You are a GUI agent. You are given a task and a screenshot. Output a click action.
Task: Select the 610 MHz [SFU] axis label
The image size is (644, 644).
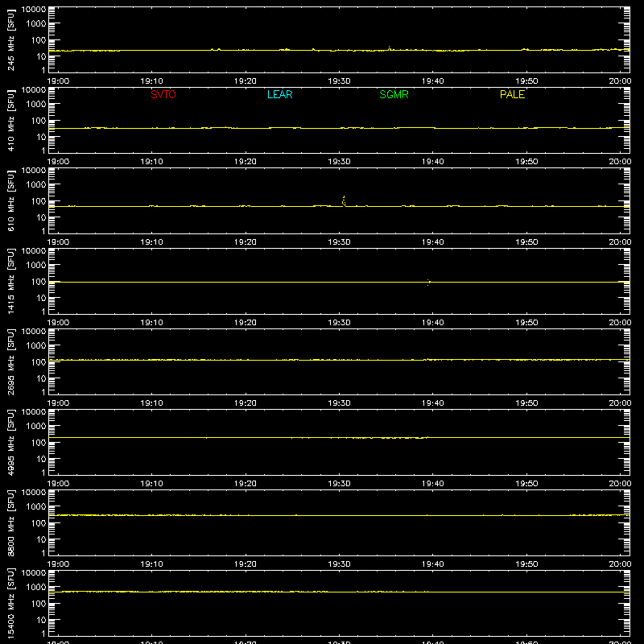10,200
